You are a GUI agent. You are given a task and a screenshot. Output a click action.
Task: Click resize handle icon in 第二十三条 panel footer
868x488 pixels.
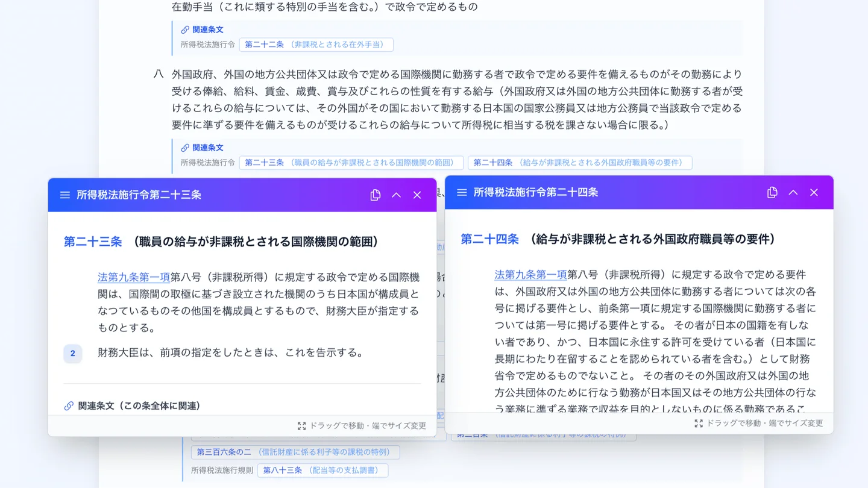tap(301, 426)
